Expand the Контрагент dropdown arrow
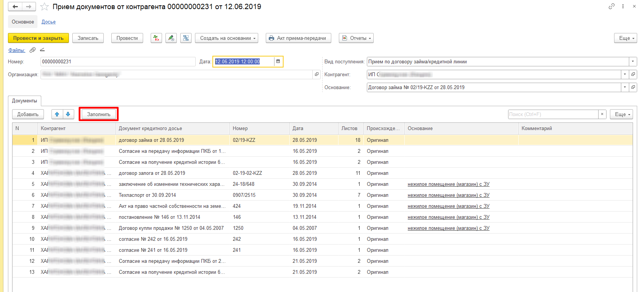The image size is (644, 292). point(625,74)
